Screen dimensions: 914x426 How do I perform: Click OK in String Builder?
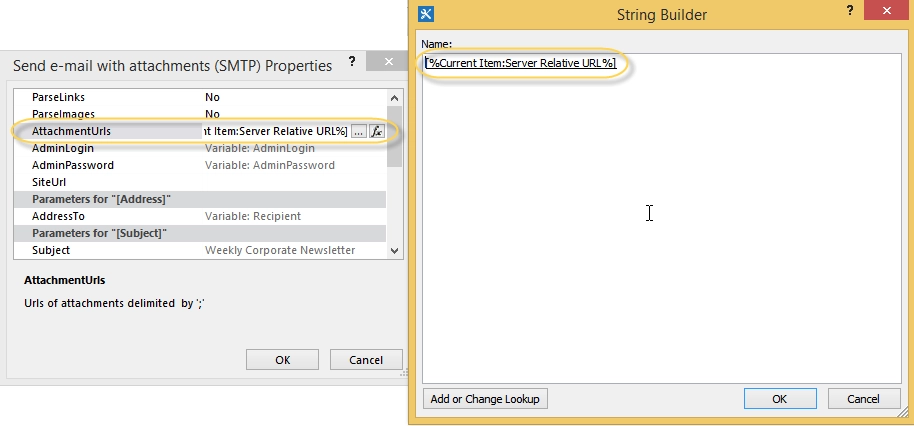(779, 399)
